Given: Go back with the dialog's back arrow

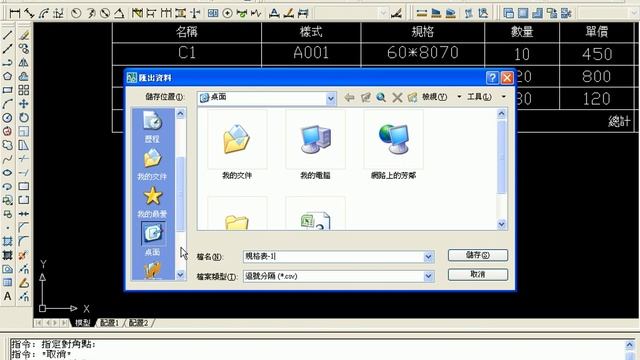Looking at the screenshot, I should tap(349, 97).
